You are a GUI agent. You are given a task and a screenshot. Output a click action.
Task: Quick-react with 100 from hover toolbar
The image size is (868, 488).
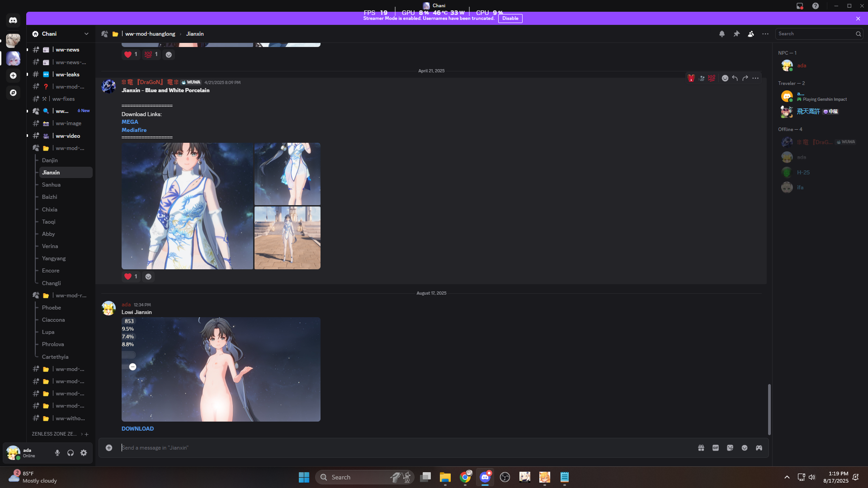pyautogui.click(x=712, y=78)
